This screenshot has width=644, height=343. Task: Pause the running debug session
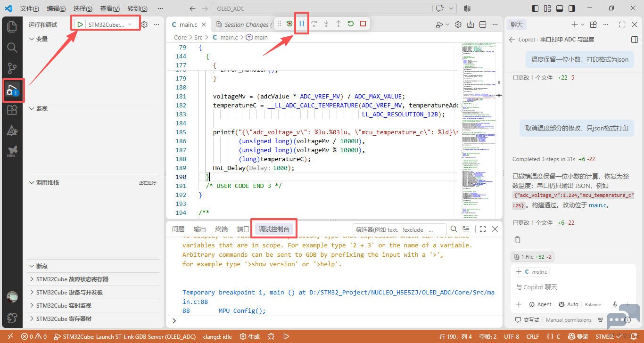pos(302,24)
